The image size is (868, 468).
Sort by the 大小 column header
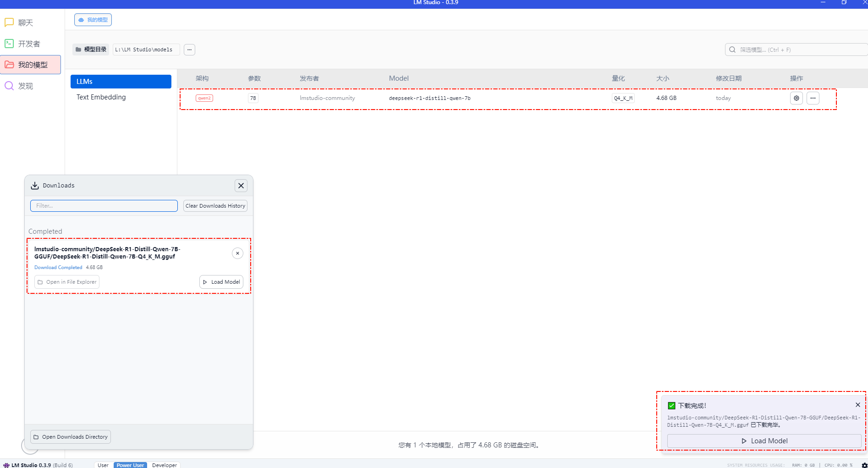point(663,78)
